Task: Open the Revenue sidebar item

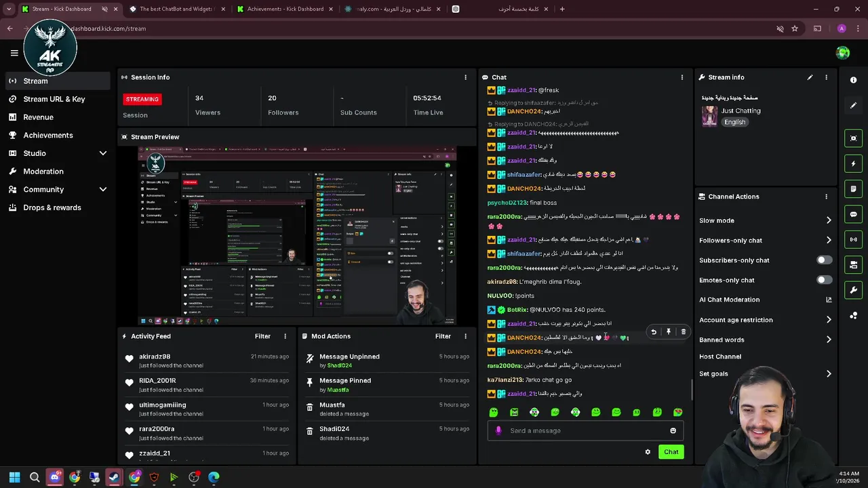Action: (38, 117)
